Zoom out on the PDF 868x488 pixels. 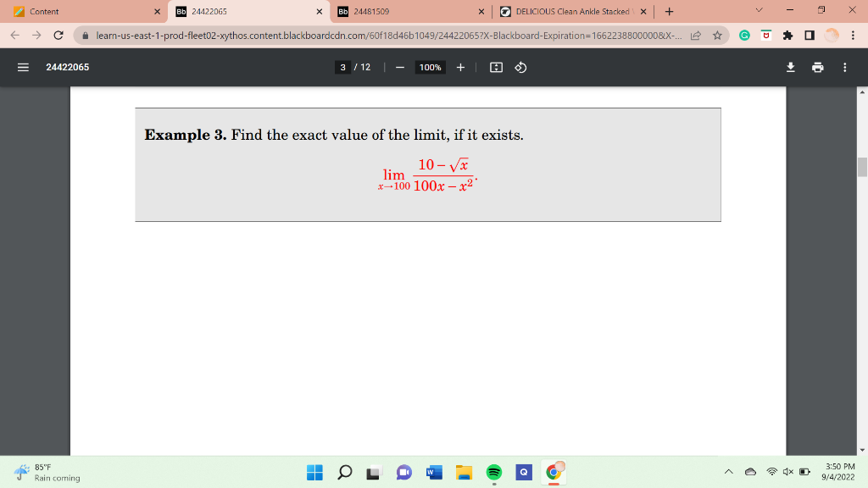tap(398, 66)
